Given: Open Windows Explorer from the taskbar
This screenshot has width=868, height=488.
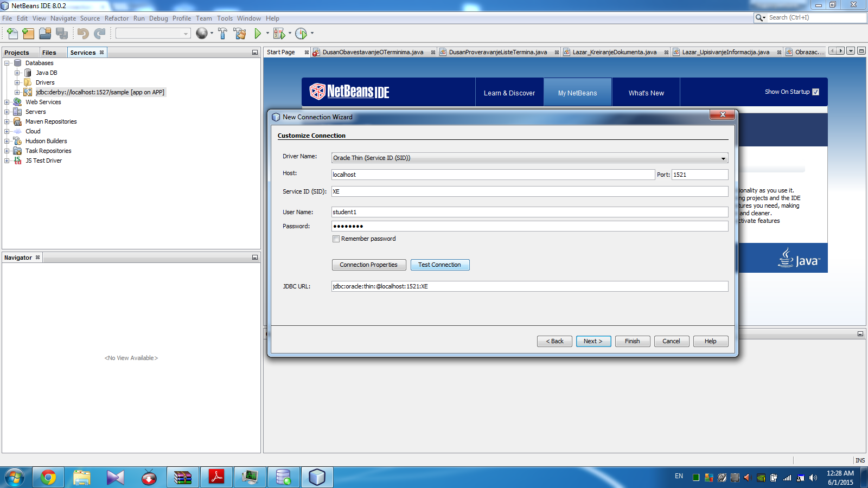Looking at the screenshot, I should pyautogui.click(x=82, y=477).
